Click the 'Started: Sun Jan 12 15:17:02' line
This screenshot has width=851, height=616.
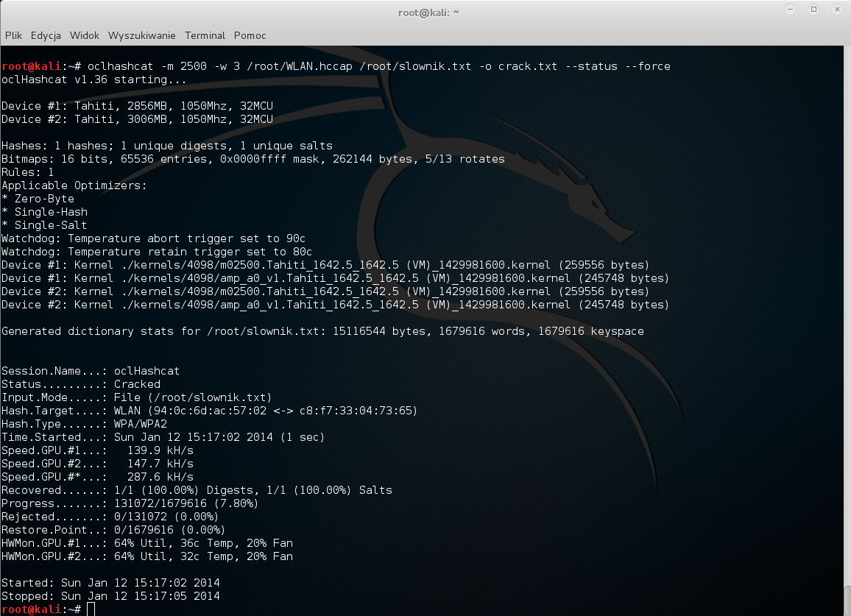(x=110, y=583)
